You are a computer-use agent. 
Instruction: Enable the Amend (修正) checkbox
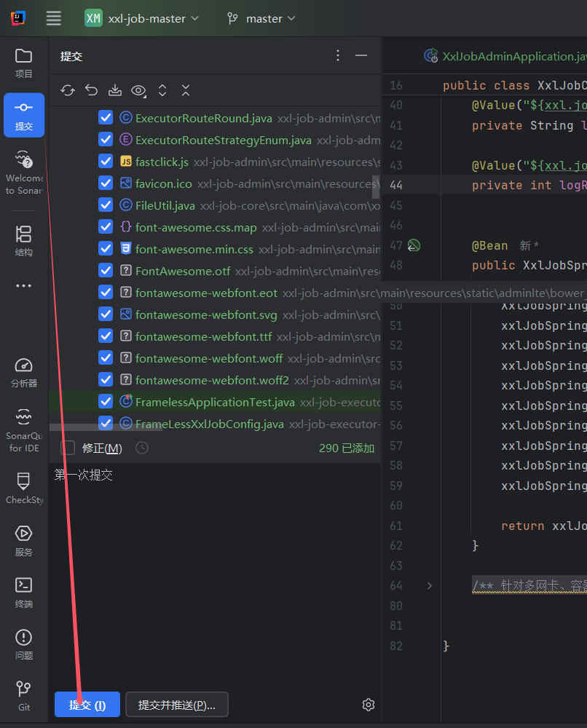(68, 448)
